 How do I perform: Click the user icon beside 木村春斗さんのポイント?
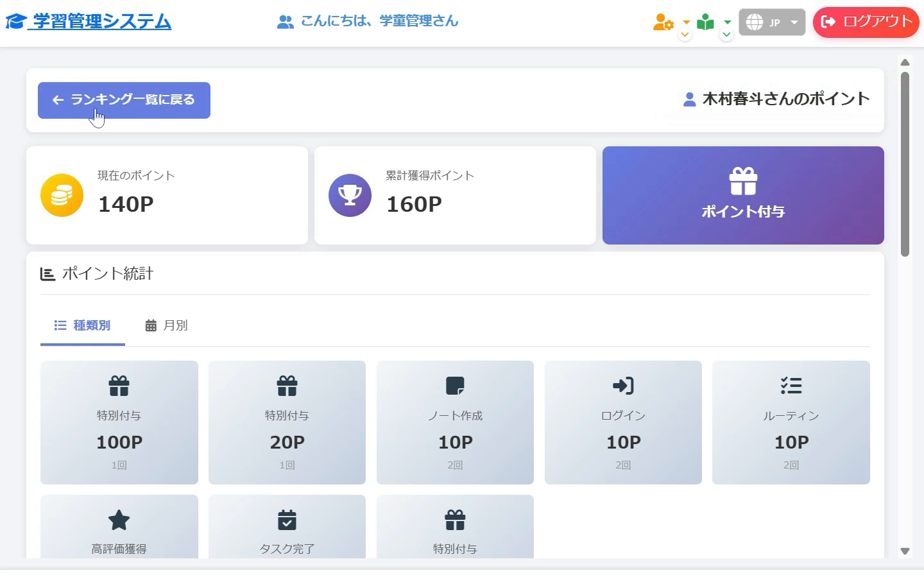coord(689,99)
